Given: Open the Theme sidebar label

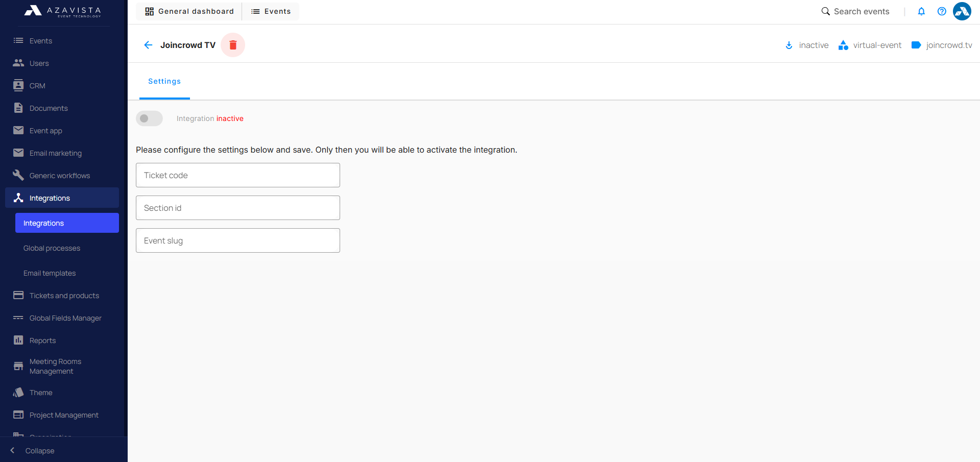Looking at the screenshot, I should pos(41,393).
